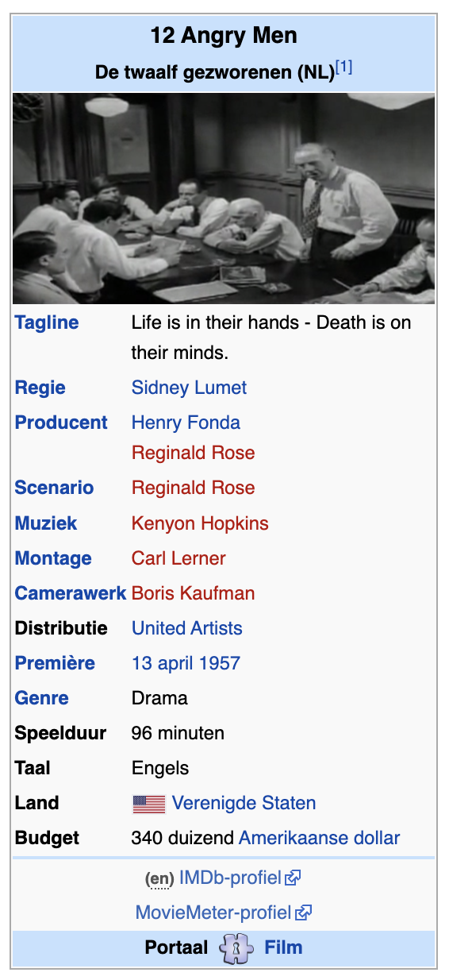Visit the Carl Lerner montage link

(178, 558)
